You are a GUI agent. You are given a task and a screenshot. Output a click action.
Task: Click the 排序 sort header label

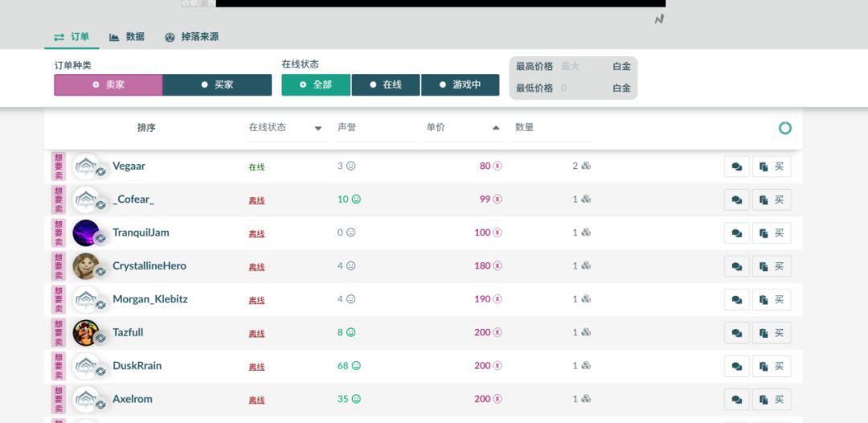[x=147, y=128]
